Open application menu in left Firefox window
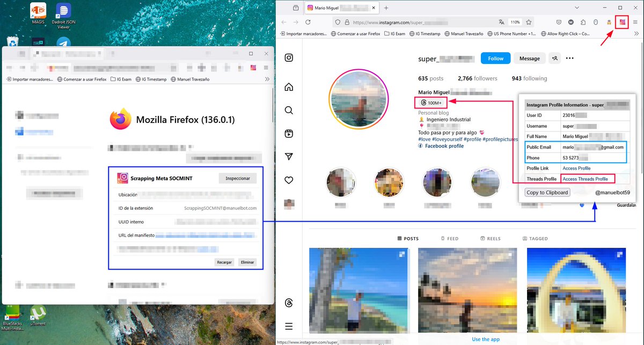The image size is (644, 345). tap(266, 68)
